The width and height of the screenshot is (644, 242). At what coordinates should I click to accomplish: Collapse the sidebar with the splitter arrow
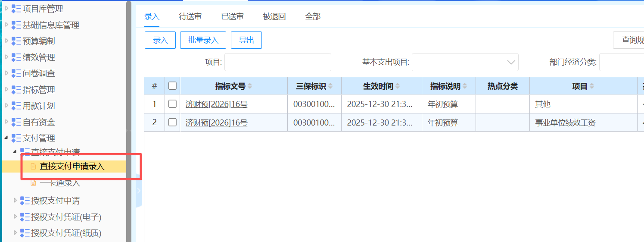(x=138, y=191)
